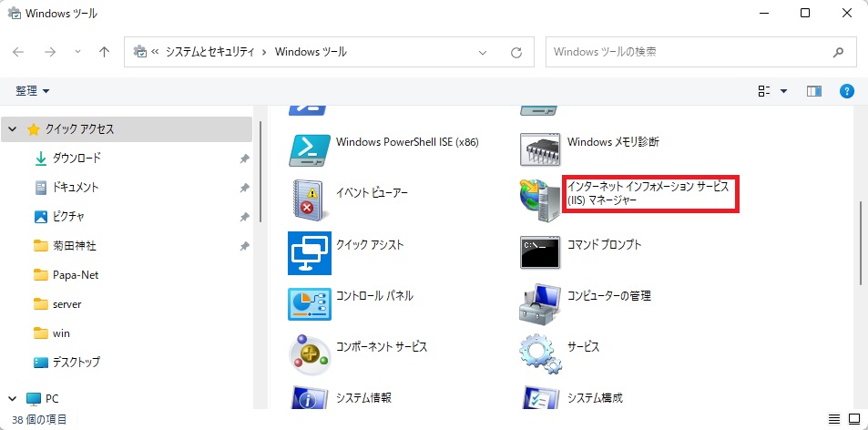Unpin 菊田神社 using its pin icon
868x430 pixels.
point(244,246)
